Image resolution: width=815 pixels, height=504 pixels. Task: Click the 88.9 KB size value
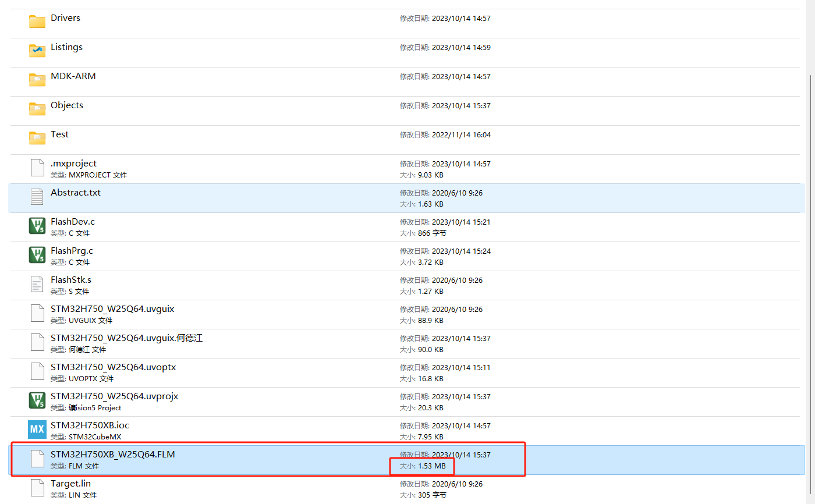pos(431,321)
